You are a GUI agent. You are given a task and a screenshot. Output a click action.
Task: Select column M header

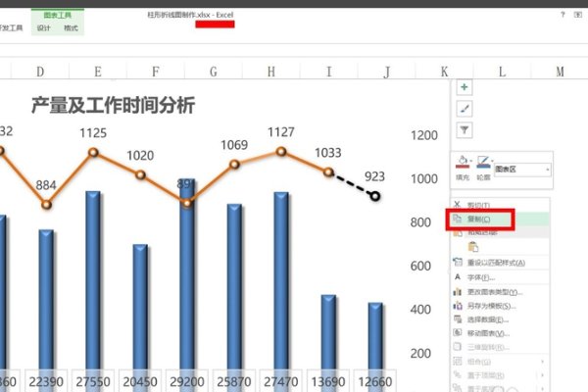[x=560, y=72]
